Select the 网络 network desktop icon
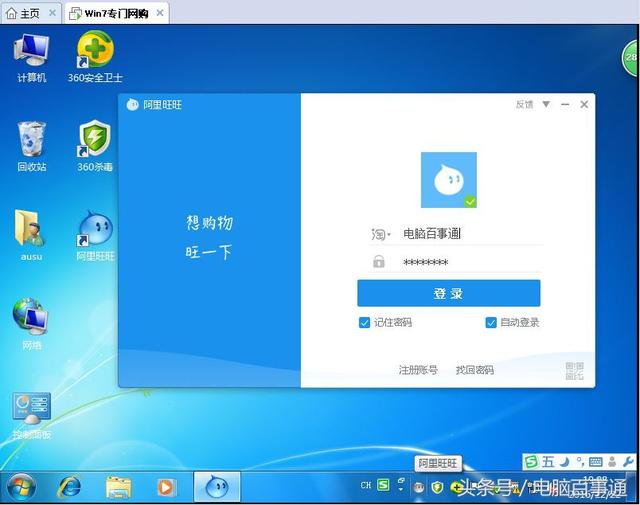The image size is (640, 505). (x=31, y=324)
